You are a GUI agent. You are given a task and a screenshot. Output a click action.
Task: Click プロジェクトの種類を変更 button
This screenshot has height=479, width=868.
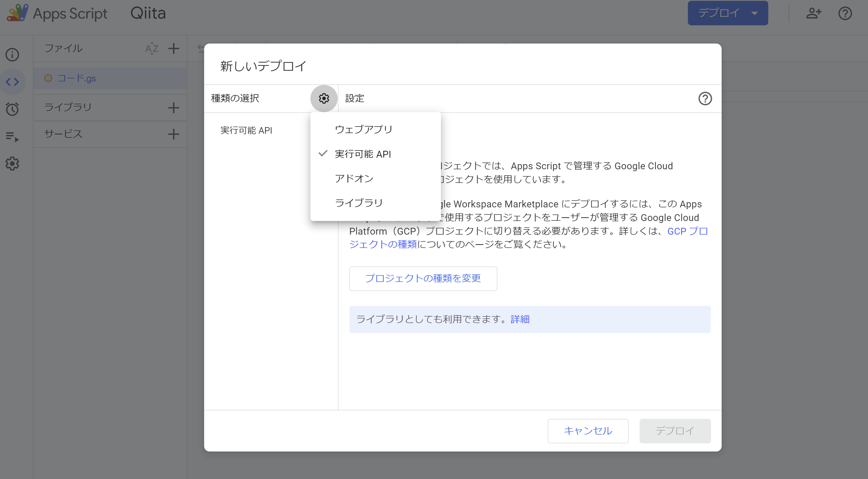point(423,278)
